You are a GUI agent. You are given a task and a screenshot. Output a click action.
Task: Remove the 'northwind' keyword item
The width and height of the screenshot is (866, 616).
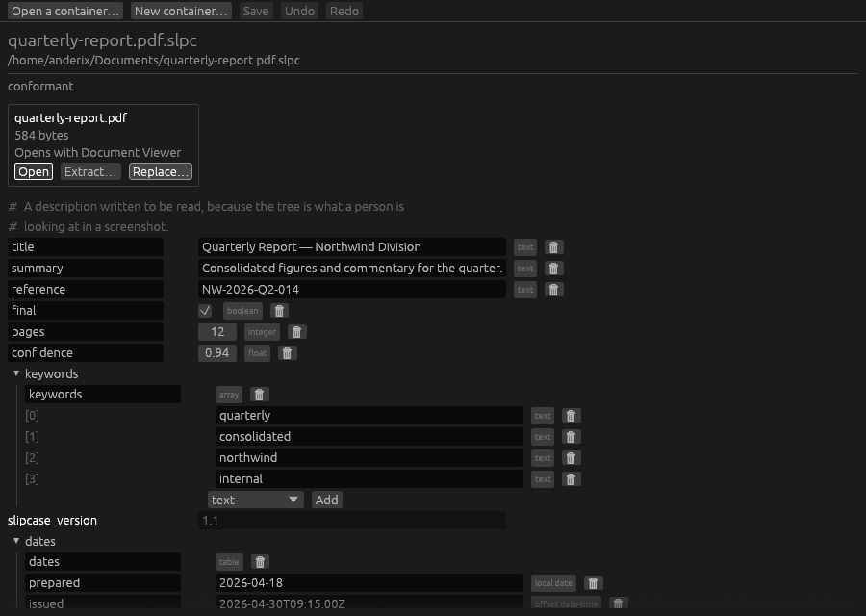(571, 458)
